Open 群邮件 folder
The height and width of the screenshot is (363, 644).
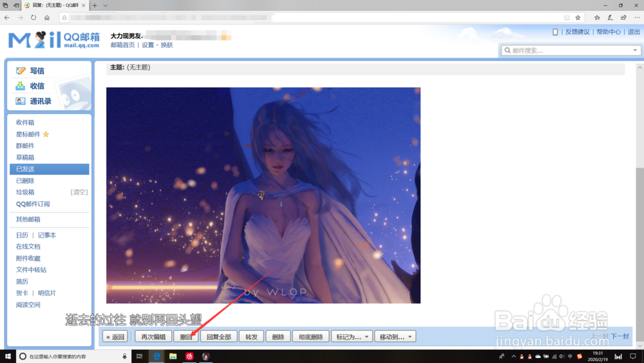click(25, 146)
